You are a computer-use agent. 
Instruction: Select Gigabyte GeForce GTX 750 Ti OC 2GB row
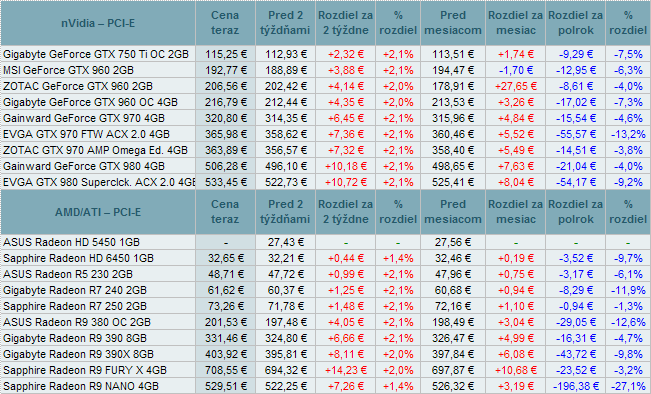326,54
